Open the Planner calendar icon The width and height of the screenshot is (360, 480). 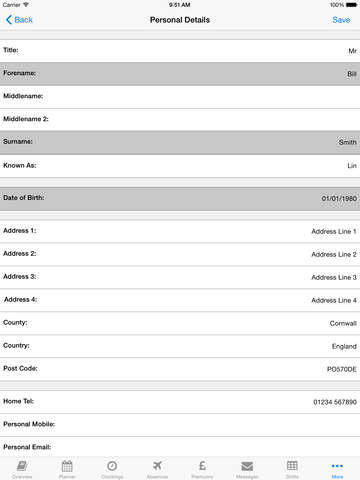(67, 466)
